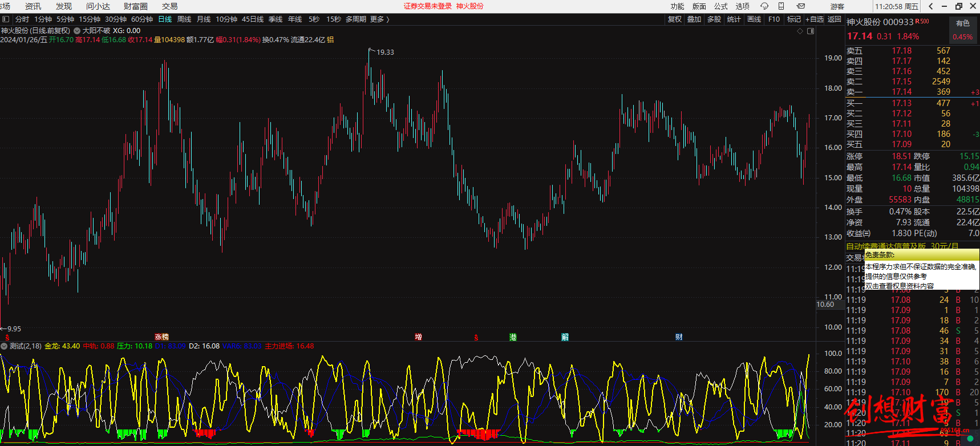Click the 10.60 price axis label

click(825, 305)
